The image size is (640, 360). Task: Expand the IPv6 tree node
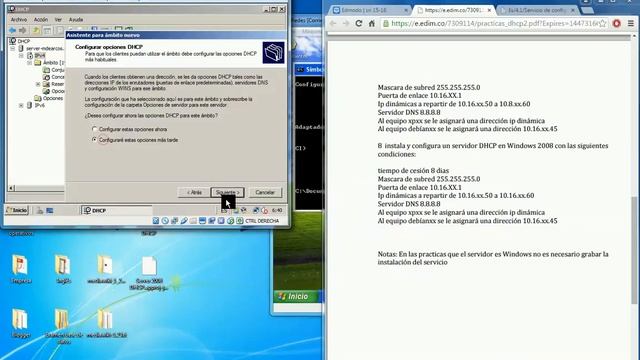tap(21, 105)
